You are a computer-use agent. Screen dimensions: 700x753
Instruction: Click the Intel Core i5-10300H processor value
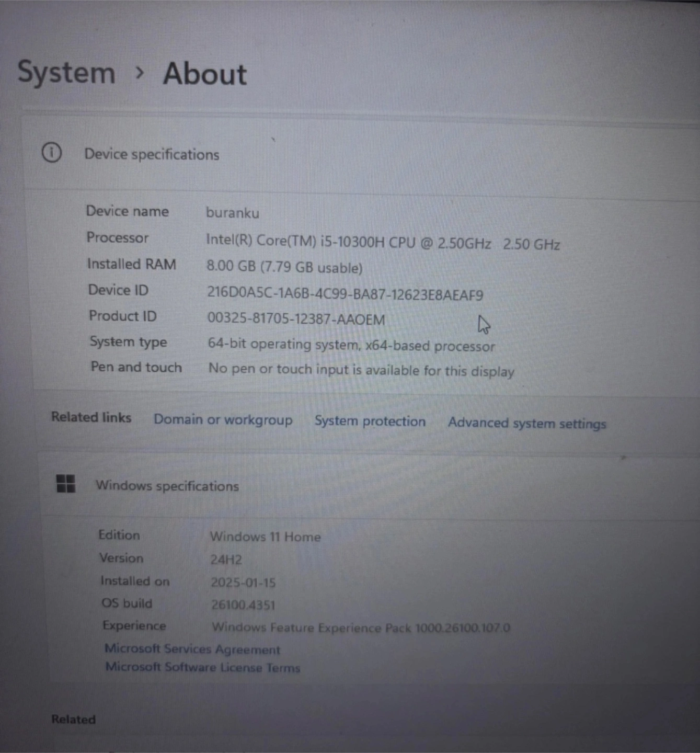(383, 242)
